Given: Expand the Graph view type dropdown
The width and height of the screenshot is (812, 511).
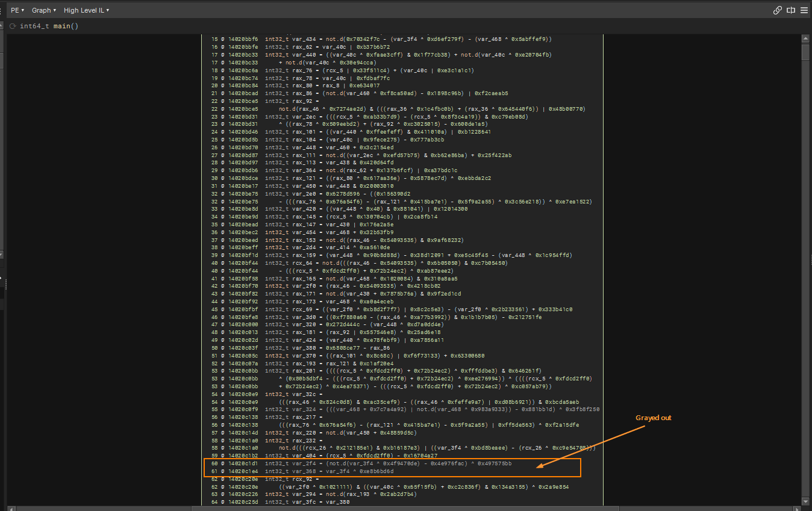Looking at the screenshot, I should coord(44,10).
